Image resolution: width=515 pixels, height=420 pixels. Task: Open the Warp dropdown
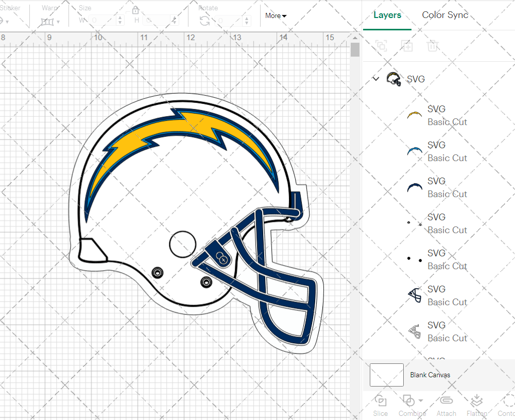[x=50, y=22]
